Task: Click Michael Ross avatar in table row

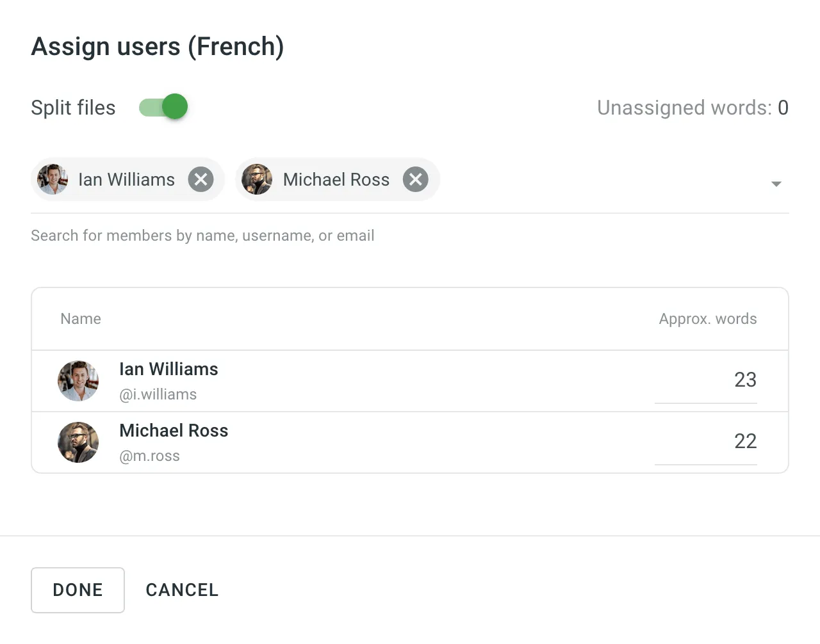Action: (78, 442)
